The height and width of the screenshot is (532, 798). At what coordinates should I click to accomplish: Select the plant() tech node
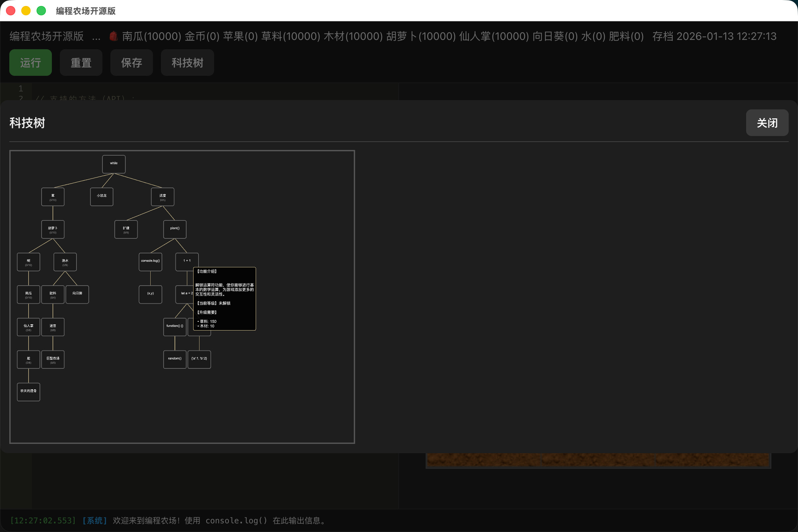coord(174,229)
